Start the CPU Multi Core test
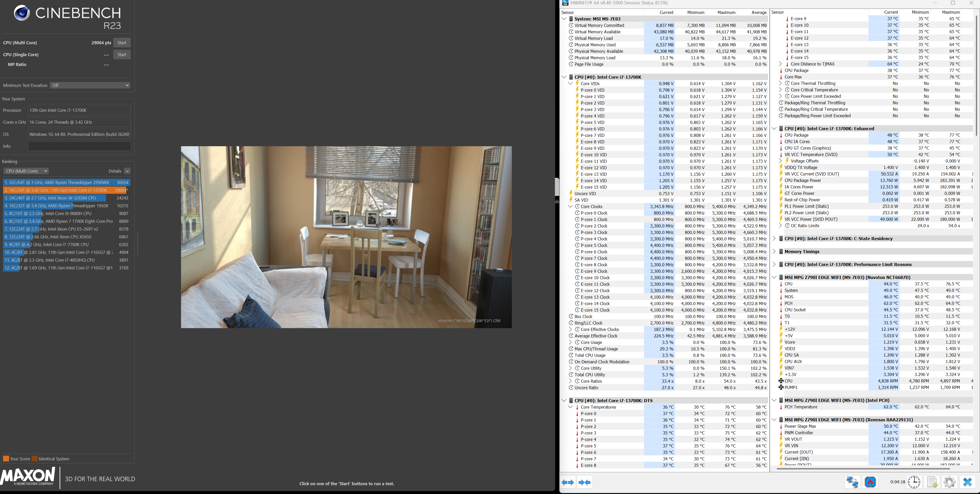This screenshot has width=980, height=494. (x=122, y=43)
